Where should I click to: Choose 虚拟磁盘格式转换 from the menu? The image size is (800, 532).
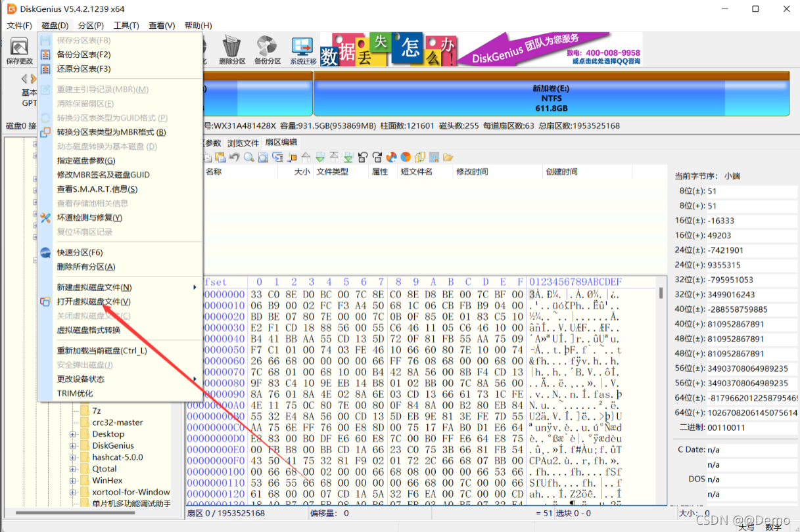point(89,330)
